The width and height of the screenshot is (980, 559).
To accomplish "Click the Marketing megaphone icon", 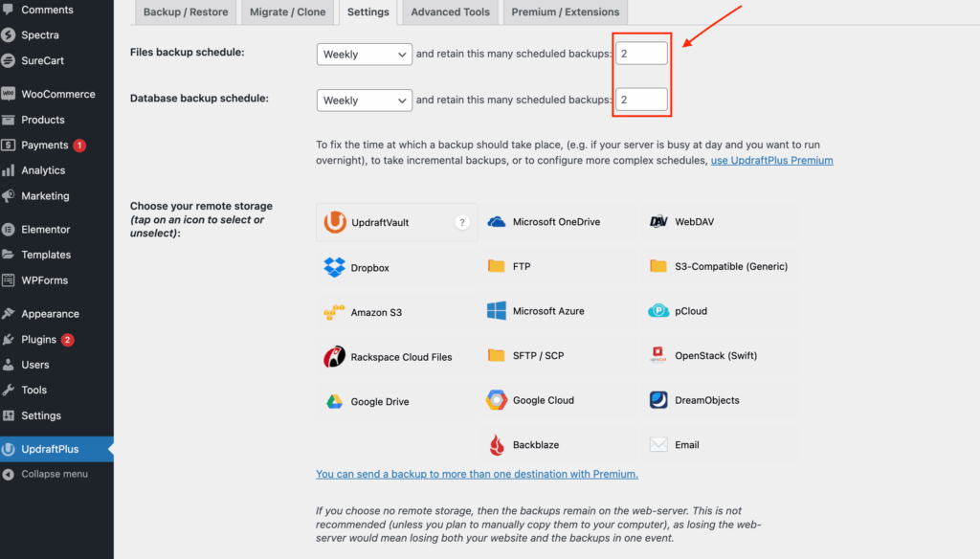I will tap(8, 195).
